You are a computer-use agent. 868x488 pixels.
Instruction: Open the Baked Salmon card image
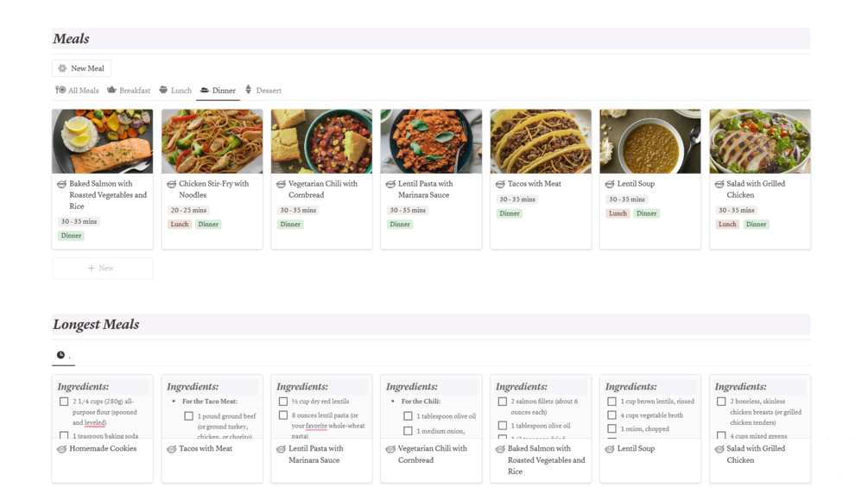point(102,141)
